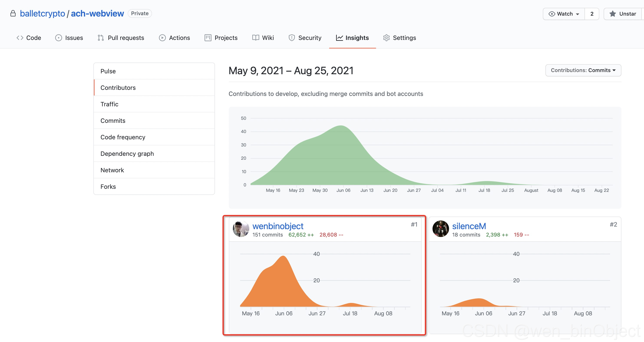Viewport: 644px width, 342px height.
Task: Open the Projects tab
Action: tap(221, 38)
